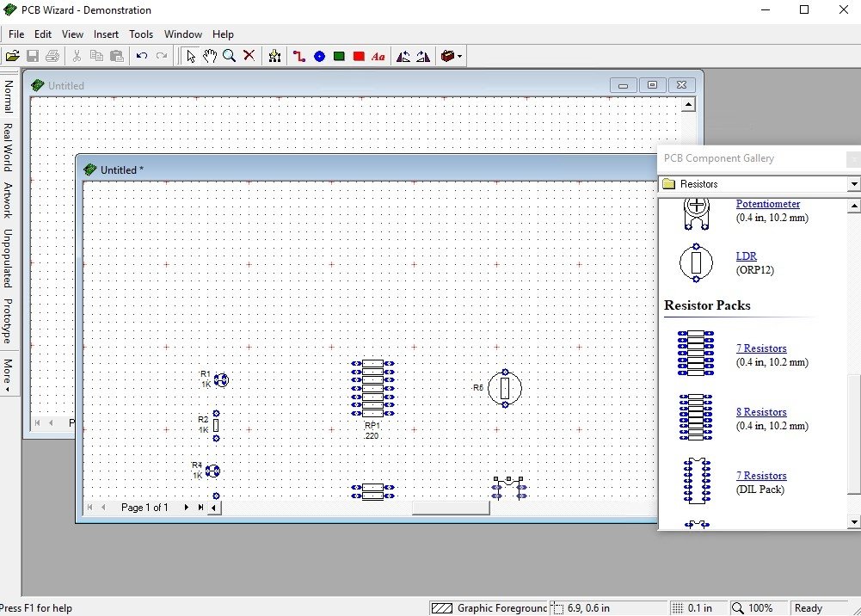861x616 pixels.
Task: Open a file with the toolbar Open icon
Action: click(13, 56)
